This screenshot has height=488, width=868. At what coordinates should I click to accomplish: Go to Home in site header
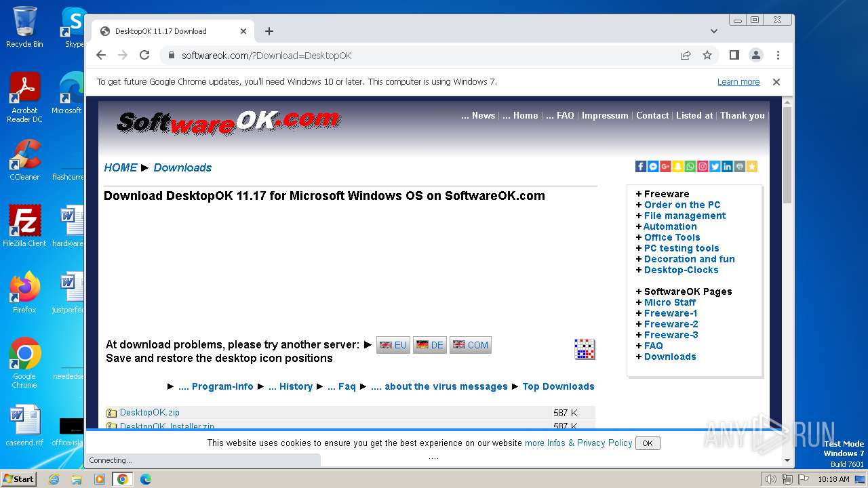point(520,115)
